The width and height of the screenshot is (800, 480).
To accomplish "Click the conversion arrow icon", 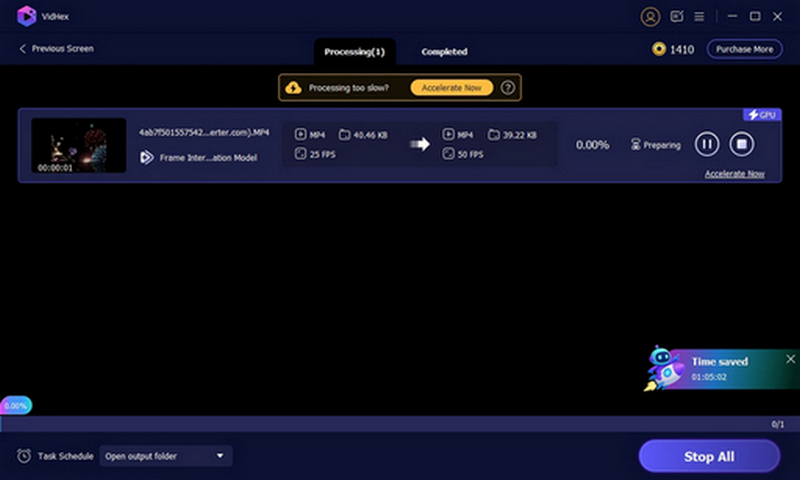I will click(x=420, y=144).
